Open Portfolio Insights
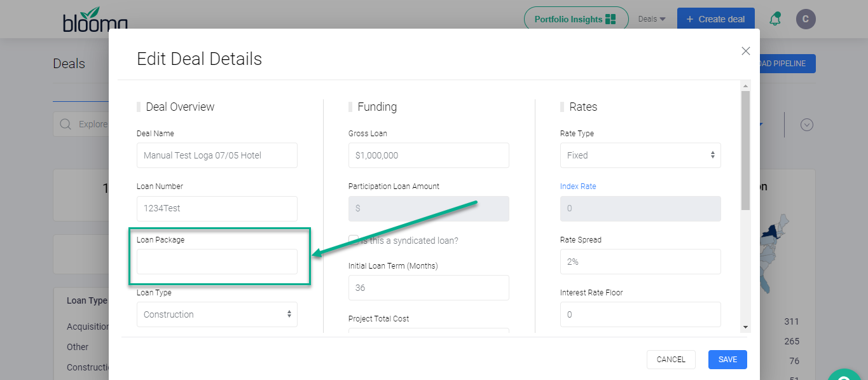Image resolution: width=868 pixels, height=380 pixels. pyautogui.click(x=575, y=19)
